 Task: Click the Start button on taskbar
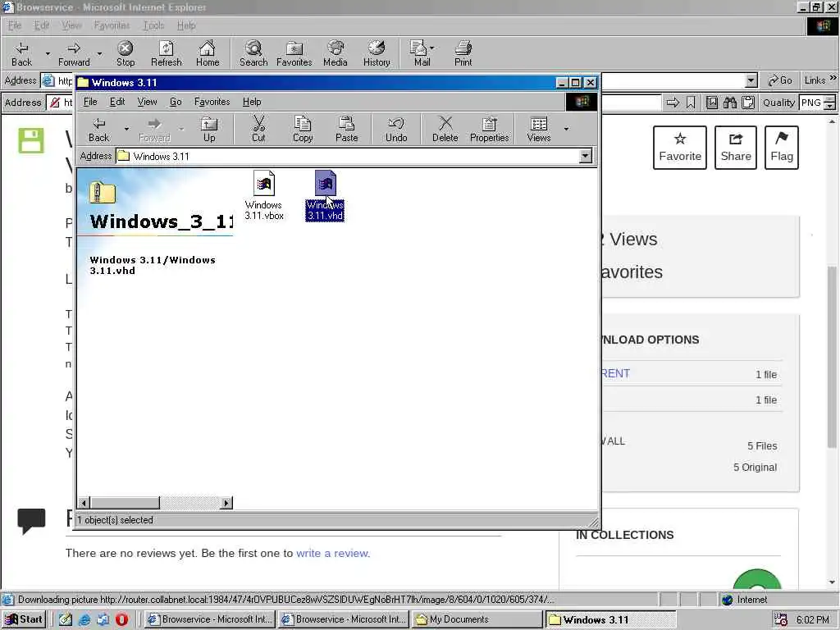[24, 619]
